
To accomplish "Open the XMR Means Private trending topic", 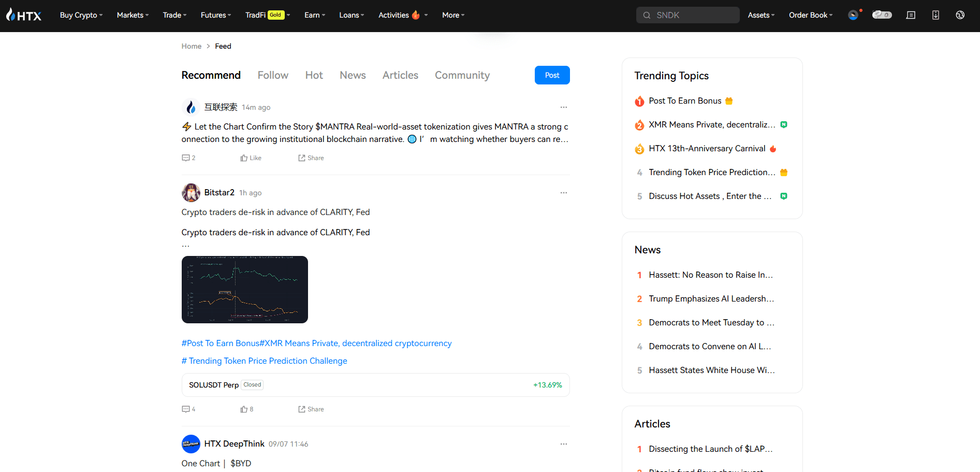I will [x=712, y=125].
